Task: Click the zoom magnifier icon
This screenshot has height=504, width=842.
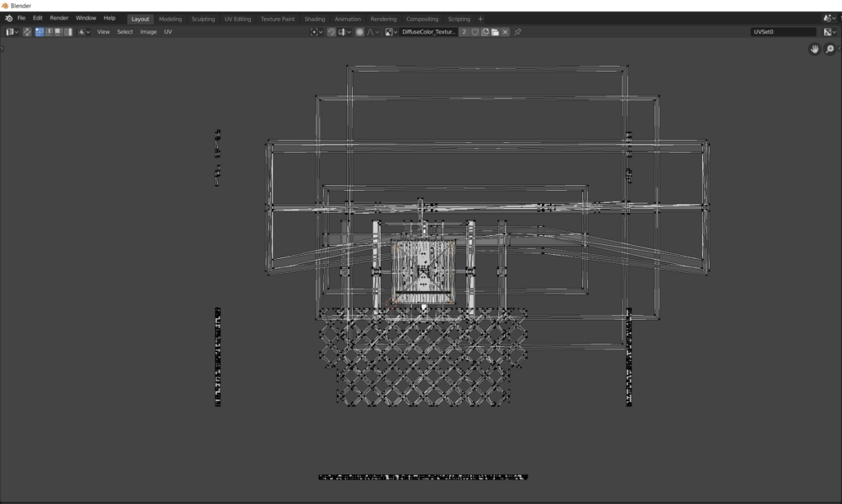Action: pos(829,49)
